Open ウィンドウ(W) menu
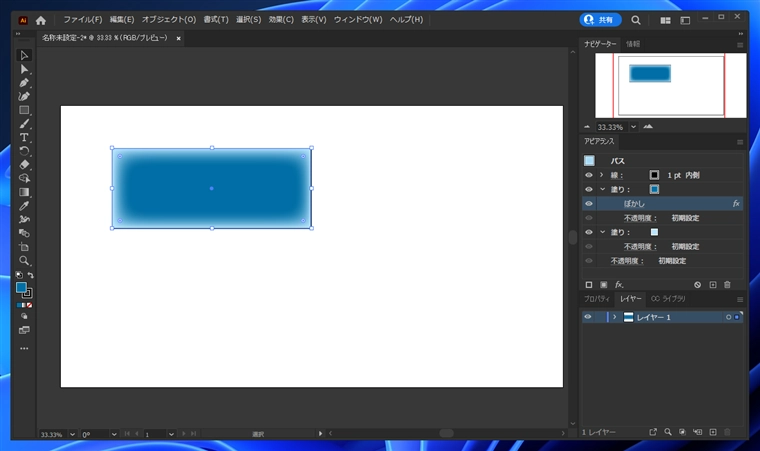Screen dimensions: 760x451 tap(358, 19)
